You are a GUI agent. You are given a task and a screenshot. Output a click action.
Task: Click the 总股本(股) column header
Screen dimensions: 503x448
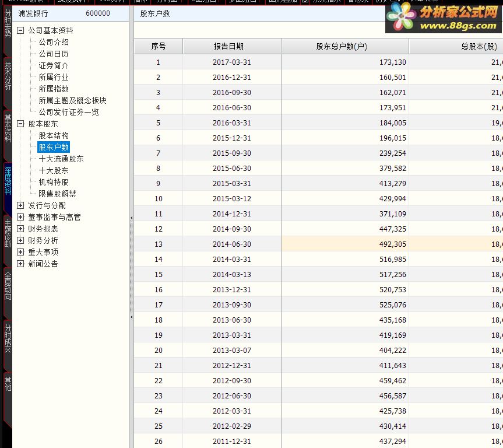(x=456, y=46)
